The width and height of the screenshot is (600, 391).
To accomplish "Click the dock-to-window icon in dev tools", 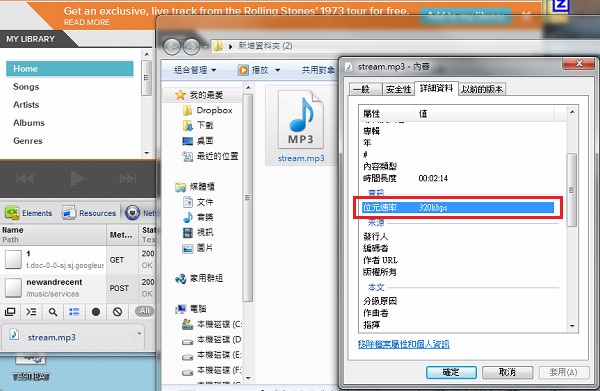I will 10,312.
